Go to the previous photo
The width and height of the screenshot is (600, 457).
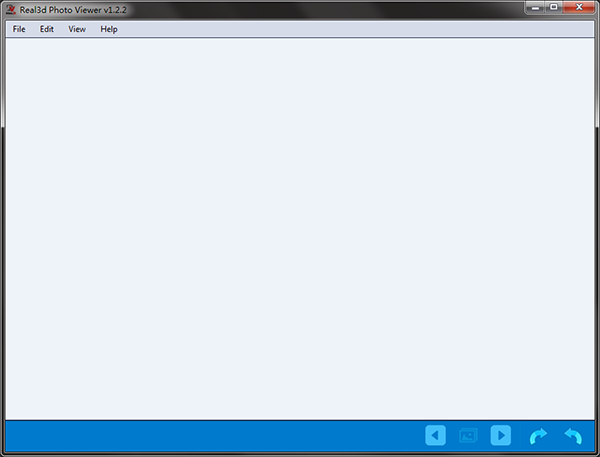[435, 435]
